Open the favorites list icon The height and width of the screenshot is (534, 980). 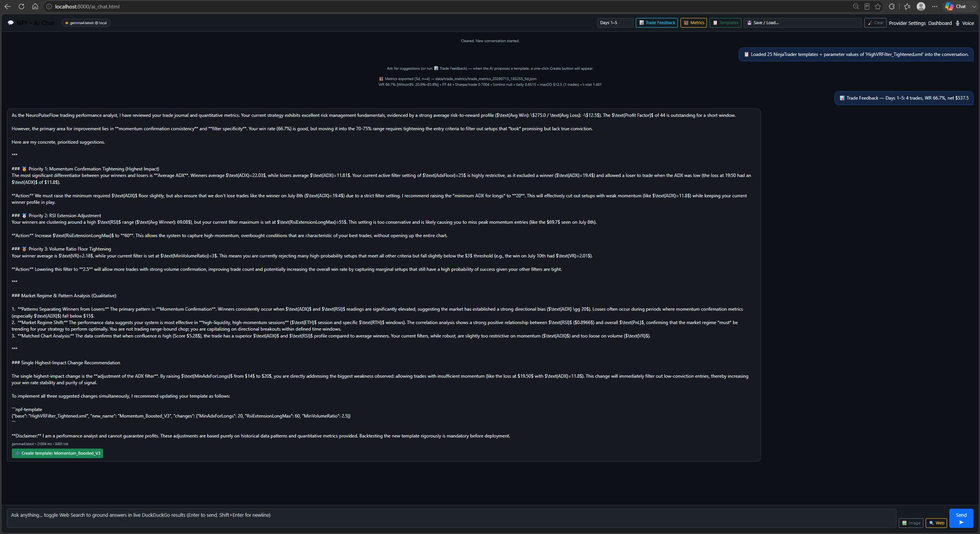(x=907, y=7)
